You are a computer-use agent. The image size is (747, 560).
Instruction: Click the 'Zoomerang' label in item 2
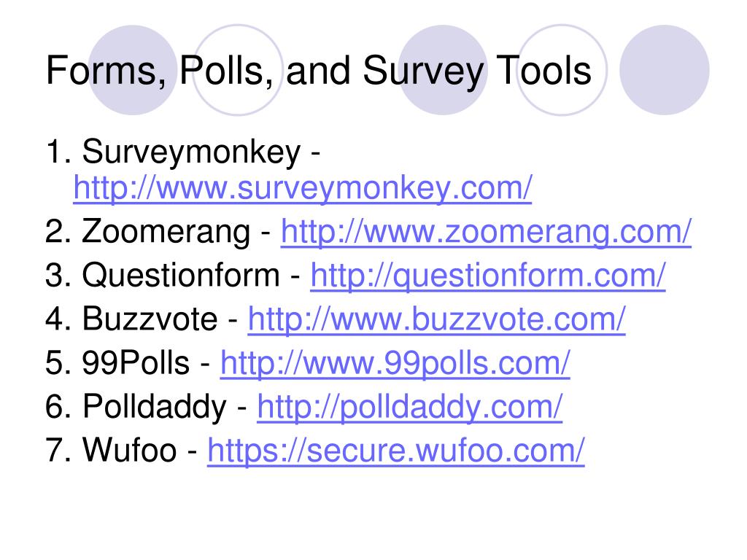[x=166, y=233]
